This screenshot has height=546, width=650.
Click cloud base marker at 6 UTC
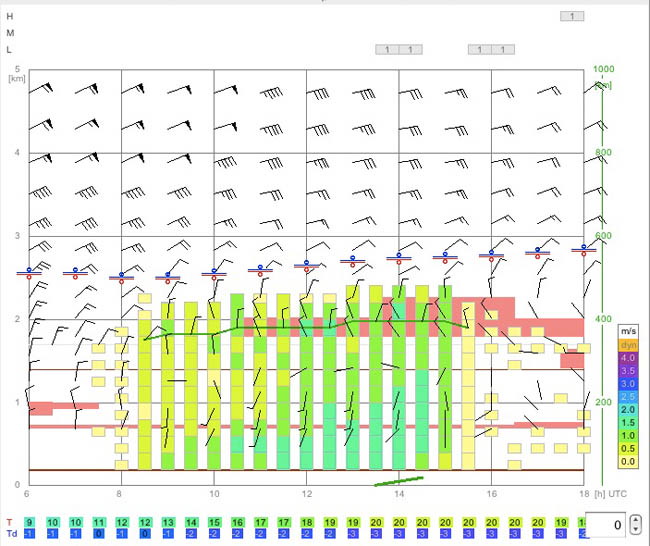[29, 273]
